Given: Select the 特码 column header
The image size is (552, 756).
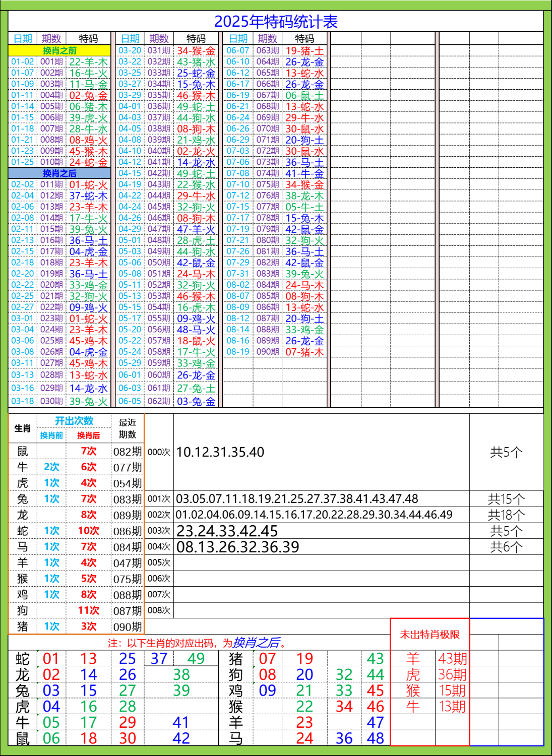Looking at the screenshot, I should (89, 36).
